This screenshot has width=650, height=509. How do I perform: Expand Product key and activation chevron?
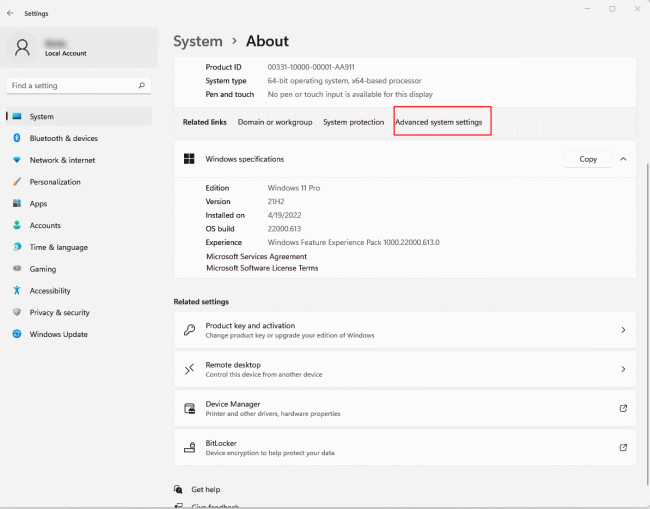pos(623,330)
